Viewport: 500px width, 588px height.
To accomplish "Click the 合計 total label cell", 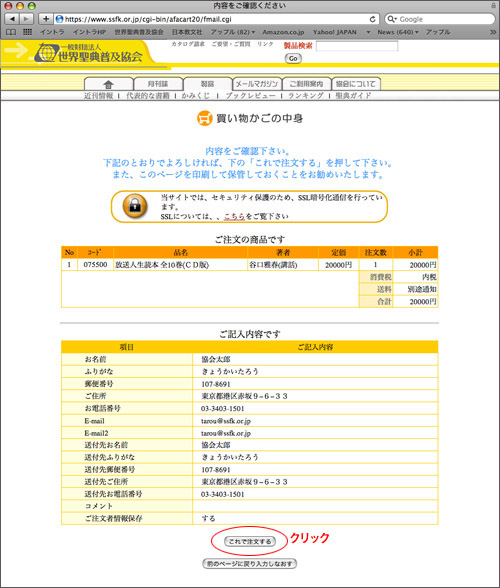I will point(376,302).
